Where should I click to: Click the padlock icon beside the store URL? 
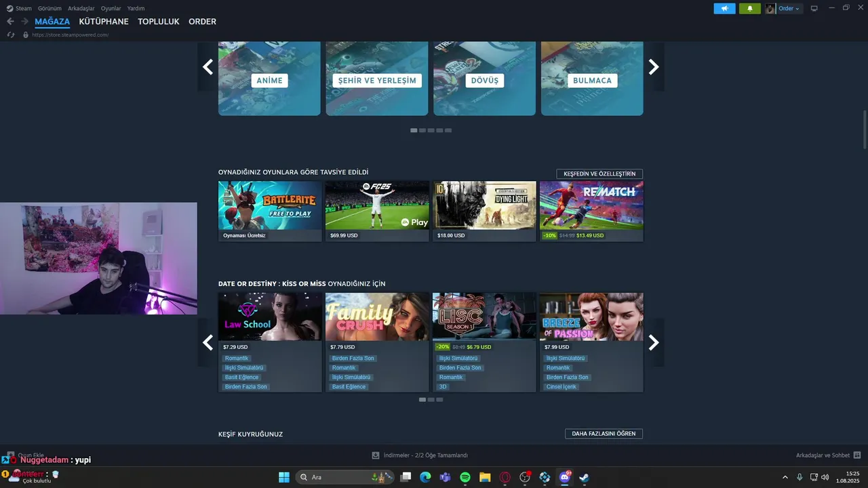coord(26,35)
